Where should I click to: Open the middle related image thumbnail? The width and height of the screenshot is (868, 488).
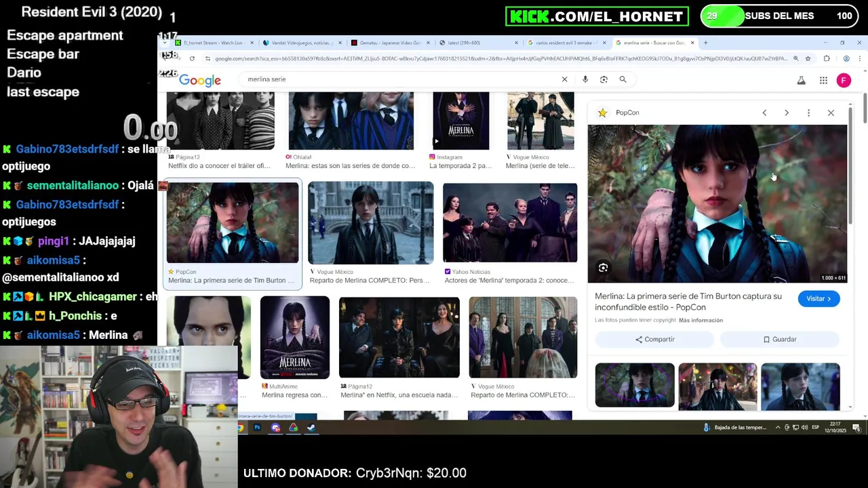717,386
